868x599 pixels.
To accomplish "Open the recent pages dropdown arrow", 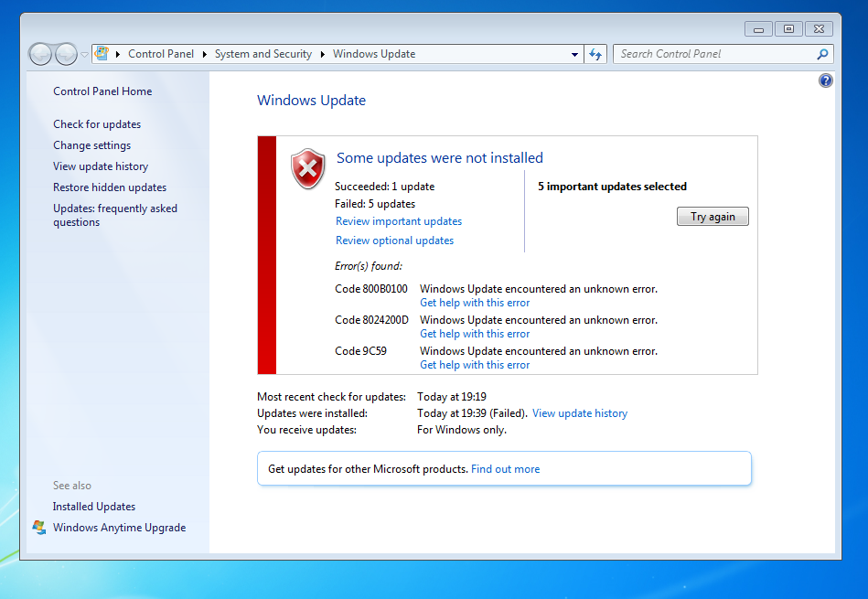I will coord(84,54).
